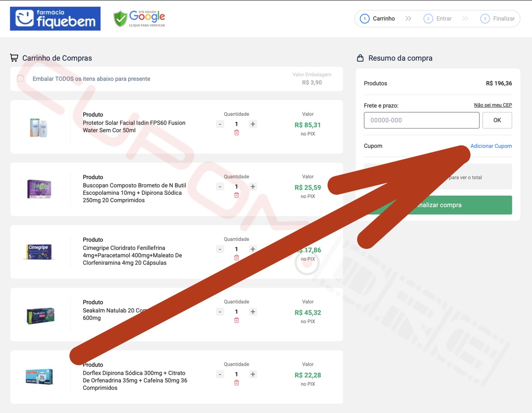Increase Protetor Solar Isdin quantity with plus
The width and height of the screenshot is (532, 413).
click(253, 124)
